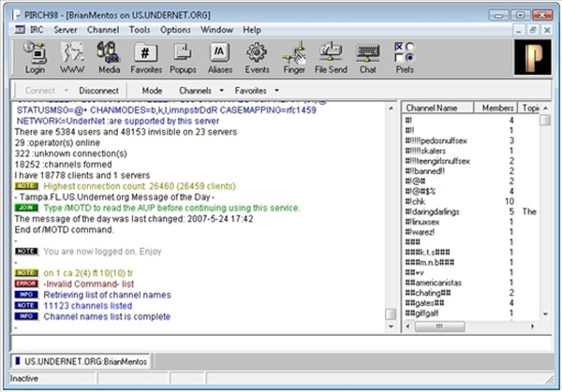Select the ##+v channel row
The height and width of the screenshot is (392, 562).
click(470, 272)
